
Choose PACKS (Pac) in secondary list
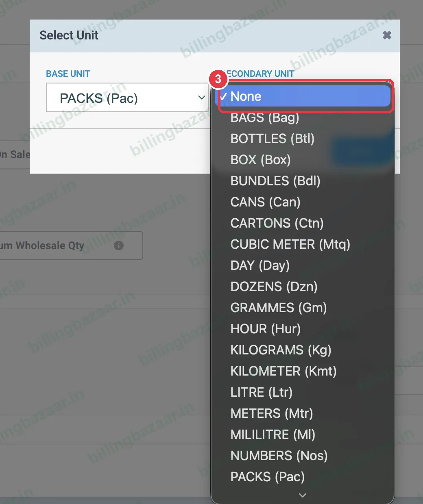pos(303,477)
